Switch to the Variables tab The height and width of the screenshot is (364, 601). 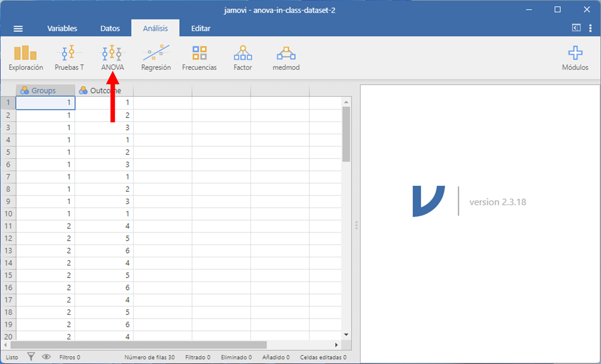(62, 29)
